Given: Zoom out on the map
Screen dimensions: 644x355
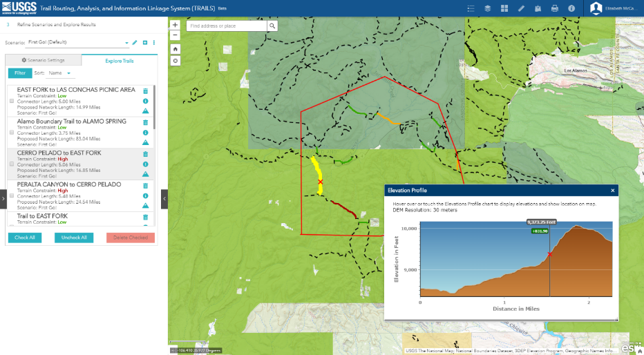Looking at the screenshot, I should pyautogui.click(x=176, y=35).
